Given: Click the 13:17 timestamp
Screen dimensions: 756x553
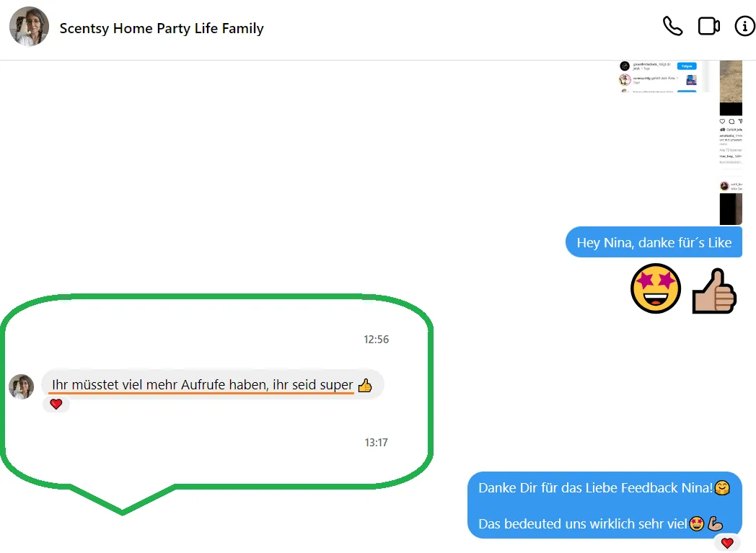Looking at the screenshot, I should tap(376, 443).
